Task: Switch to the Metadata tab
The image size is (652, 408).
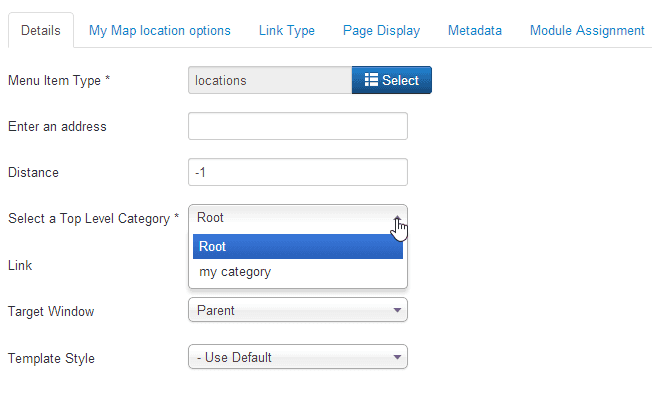Action: click(475, 31)
